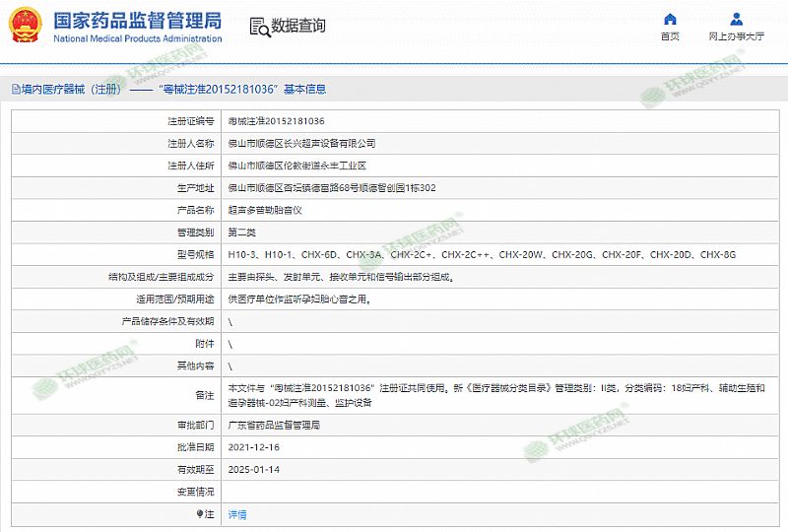Click the document icon before 境内医疗器械
Screen dimensions: 788x532
click(15, 89)
